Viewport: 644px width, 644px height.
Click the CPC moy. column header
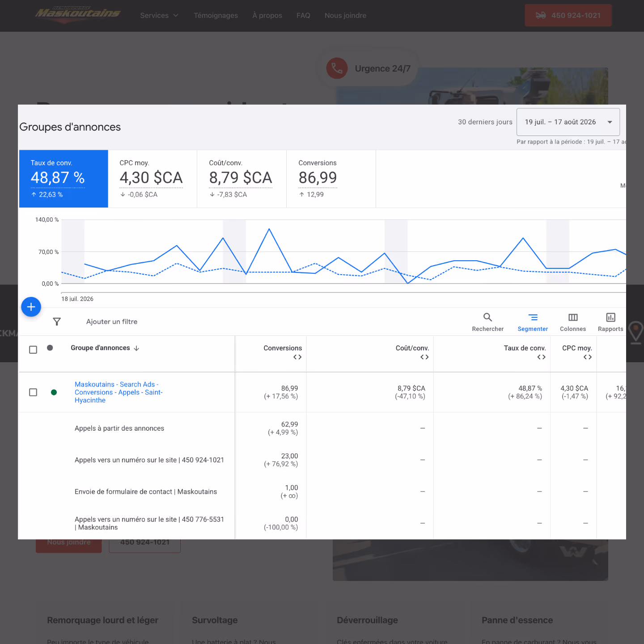point(577,348)
